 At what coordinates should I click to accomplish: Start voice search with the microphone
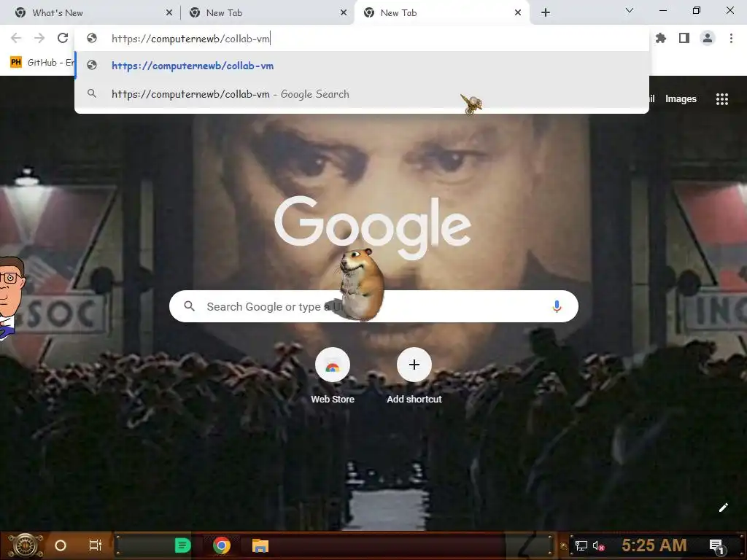557,306
